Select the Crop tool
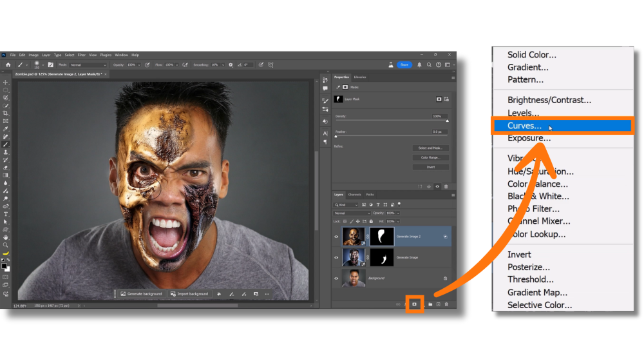 pos(6,113)
